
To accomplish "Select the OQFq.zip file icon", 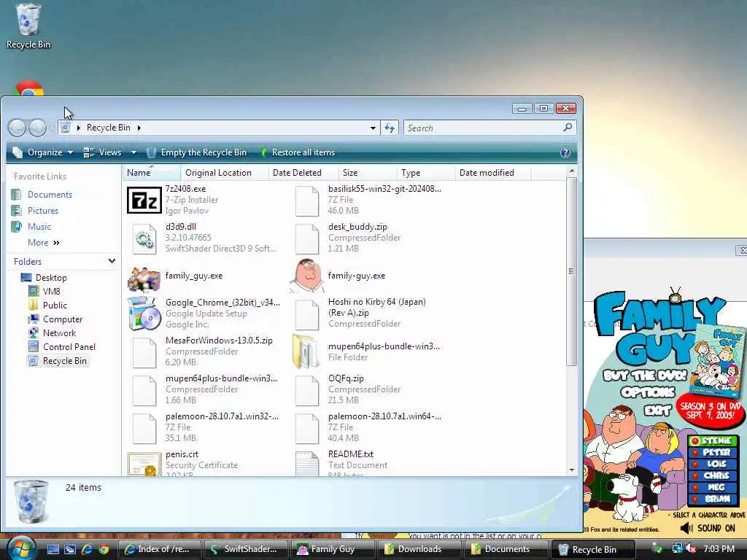I will coord(307,391).
